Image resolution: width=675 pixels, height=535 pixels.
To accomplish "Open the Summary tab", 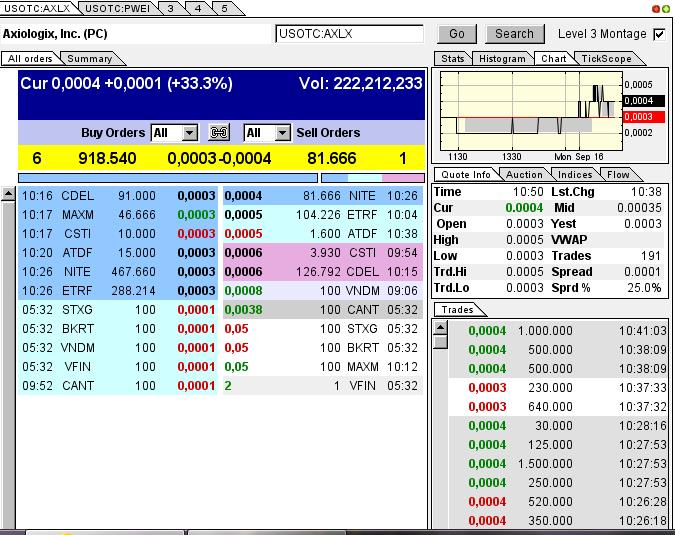I will [x=90, y=59].
